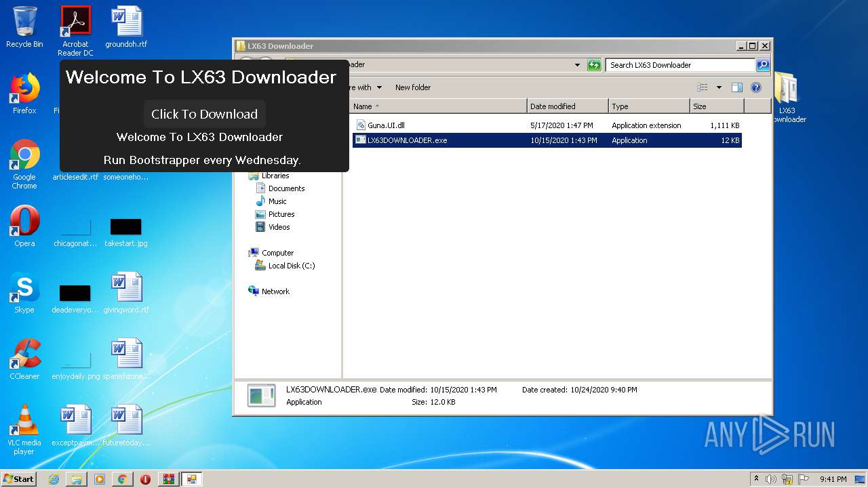Select the Firefox desktop shortcut
This screenshot has width=868, height=488.
coord(24,94)
